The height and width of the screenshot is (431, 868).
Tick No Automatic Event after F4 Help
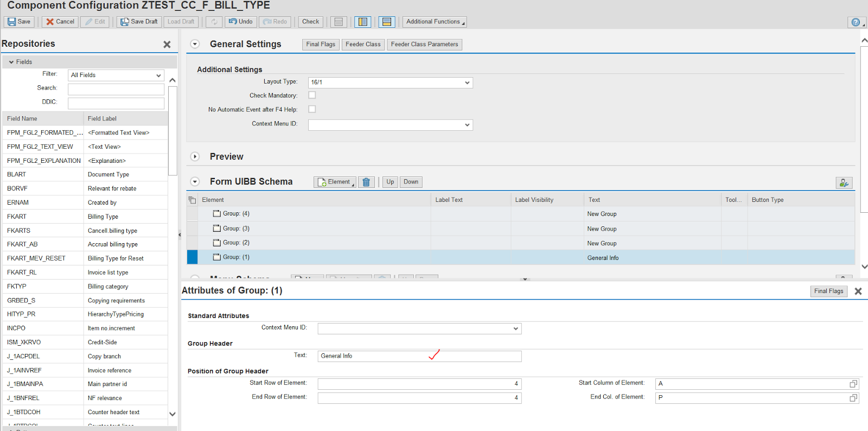(312, 109)
